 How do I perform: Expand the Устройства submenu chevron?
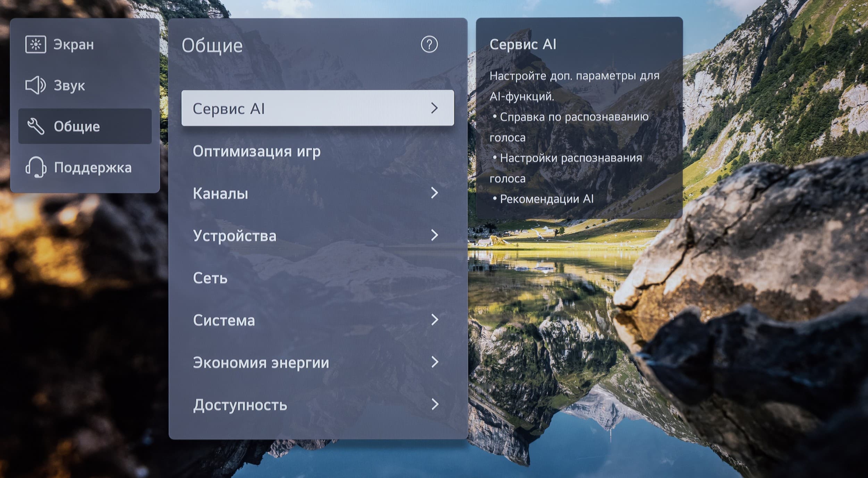click(434, 235)
